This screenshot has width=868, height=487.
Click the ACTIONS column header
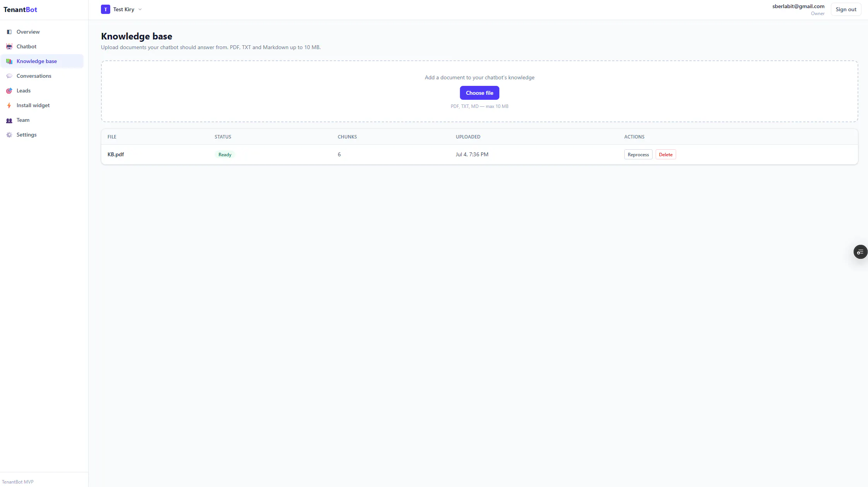tap(634, 137)
